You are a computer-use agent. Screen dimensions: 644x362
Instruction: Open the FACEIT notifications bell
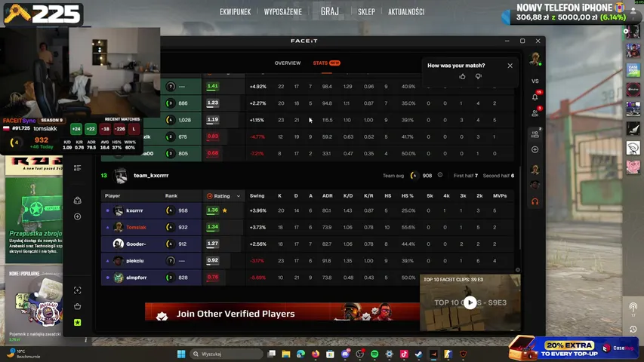(x=535, y=97)
